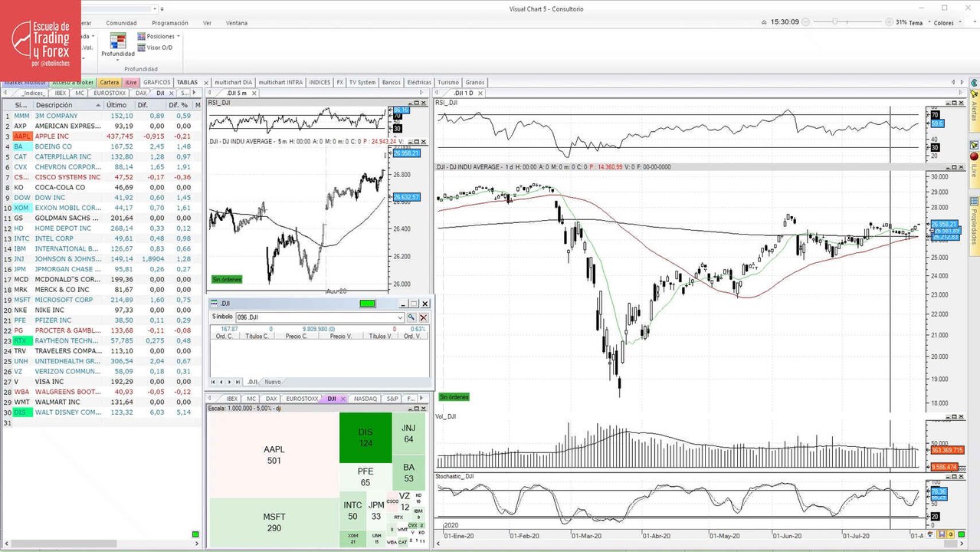Open the Comunidad ribbon tab
Viewport: 980px width, 552px height.
click(x=121, y=23)
